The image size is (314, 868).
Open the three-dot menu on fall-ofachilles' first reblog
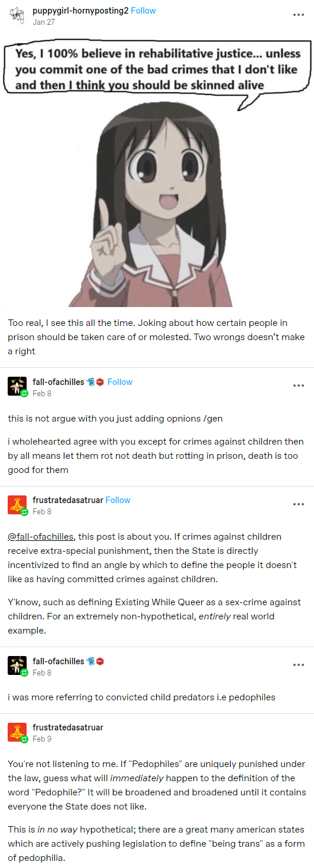click(299, 386)
